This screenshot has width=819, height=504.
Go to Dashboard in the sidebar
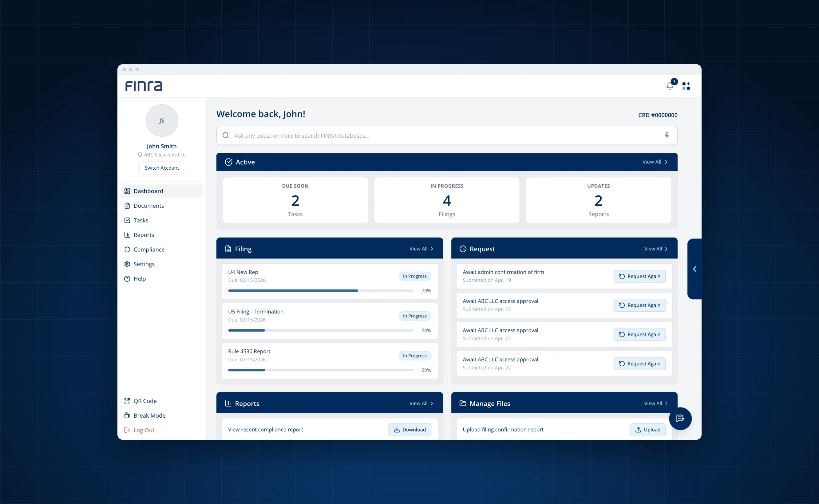(162, 191)
